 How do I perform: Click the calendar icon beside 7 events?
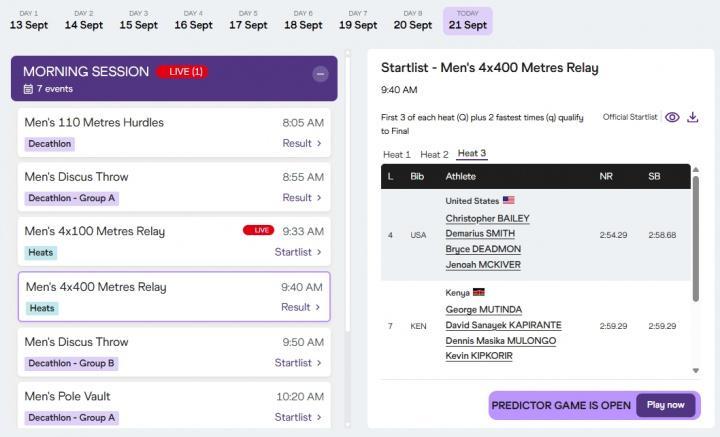click(28, 89)
